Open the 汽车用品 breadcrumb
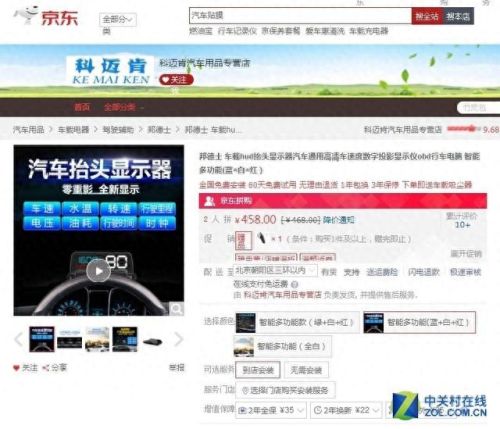Viewport: 500px width, 429px height. click(29, 129)
